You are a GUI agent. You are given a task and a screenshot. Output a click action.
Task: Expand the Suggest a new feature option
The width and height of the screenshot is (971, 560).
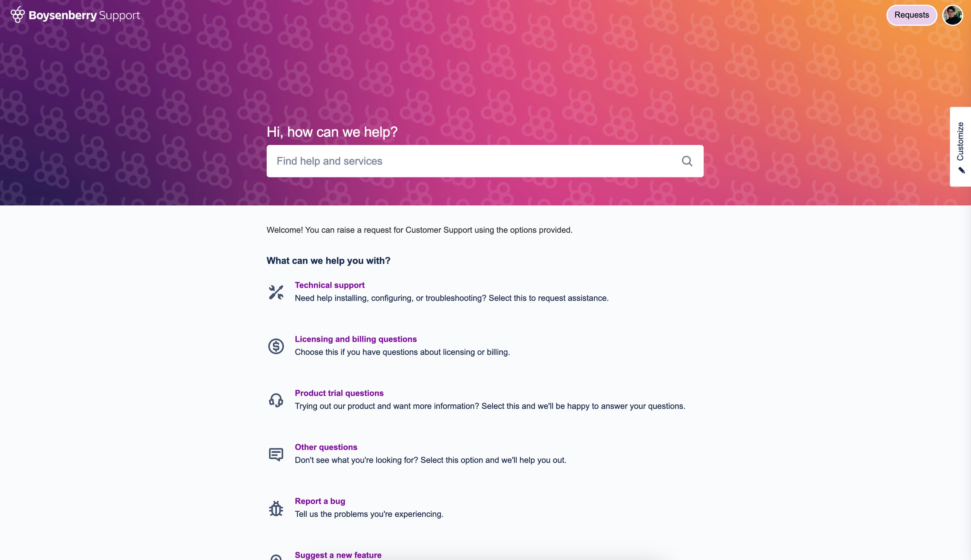[338, 555]
